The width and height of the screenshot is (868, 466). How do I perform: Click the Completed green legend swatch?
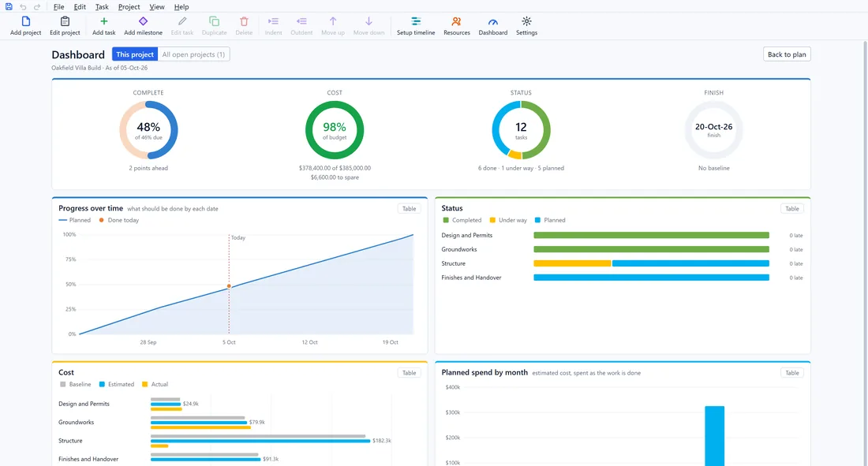pos(446,220)
